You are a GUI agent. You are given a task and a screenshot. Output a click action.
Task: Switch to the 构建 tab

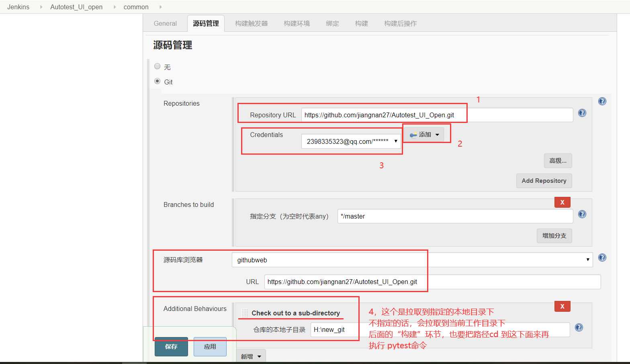tap(362, 23)
